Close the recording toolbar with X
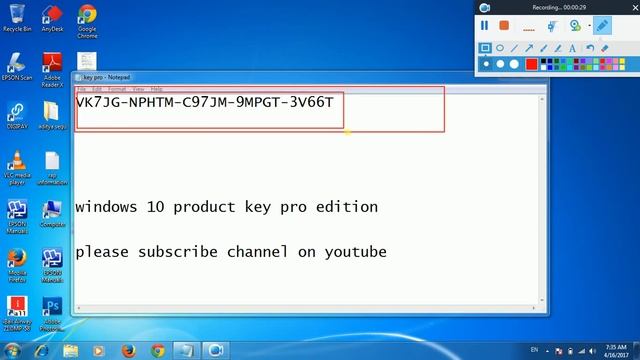This screenshot has width=640, height=360. coord(636,7)
